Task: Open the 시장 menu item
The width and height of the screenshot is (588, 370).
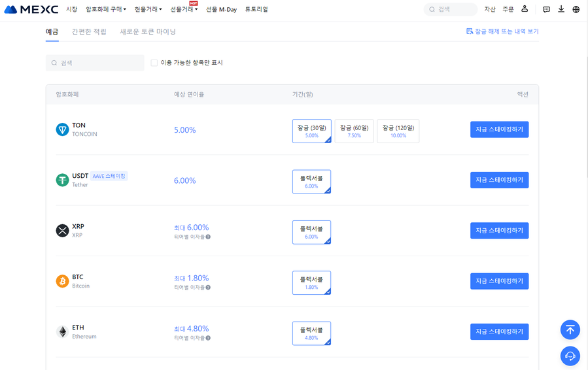Action: tap(72, 9)
